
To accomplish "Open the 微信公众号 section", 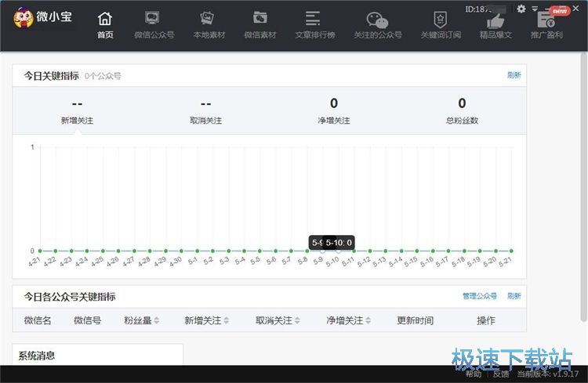I will coord(154,26).
